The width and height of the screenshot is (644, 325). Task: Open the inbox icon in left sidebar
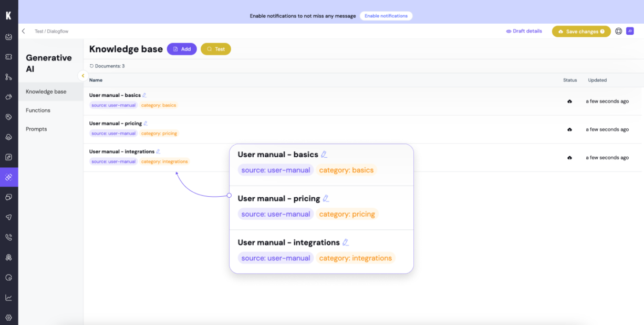point(8,37)
